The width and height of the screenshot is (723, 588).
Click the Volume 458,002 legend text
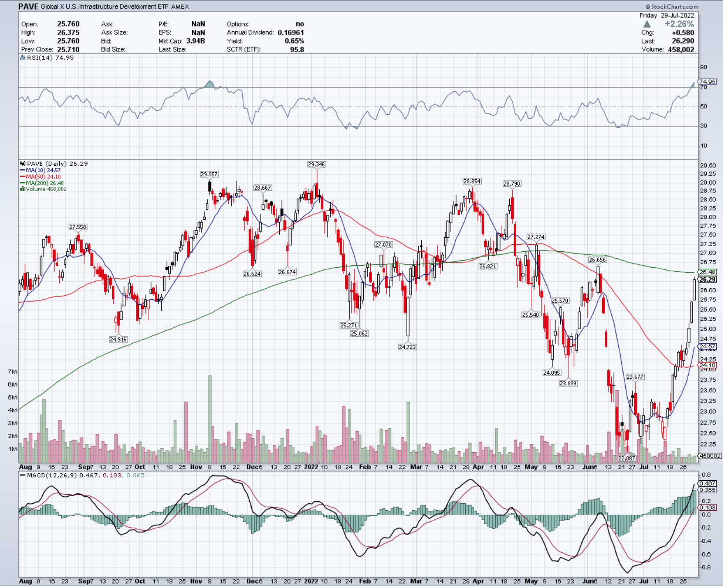[46, 189]
